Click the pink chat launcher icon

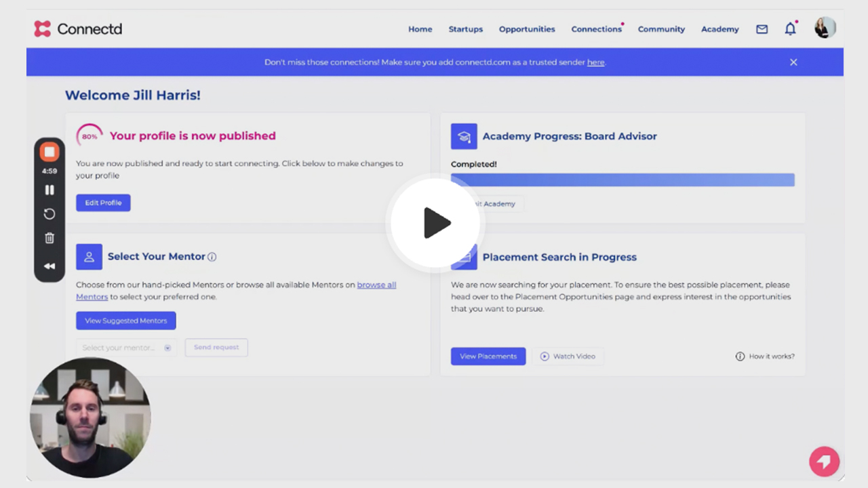(825, 462)
